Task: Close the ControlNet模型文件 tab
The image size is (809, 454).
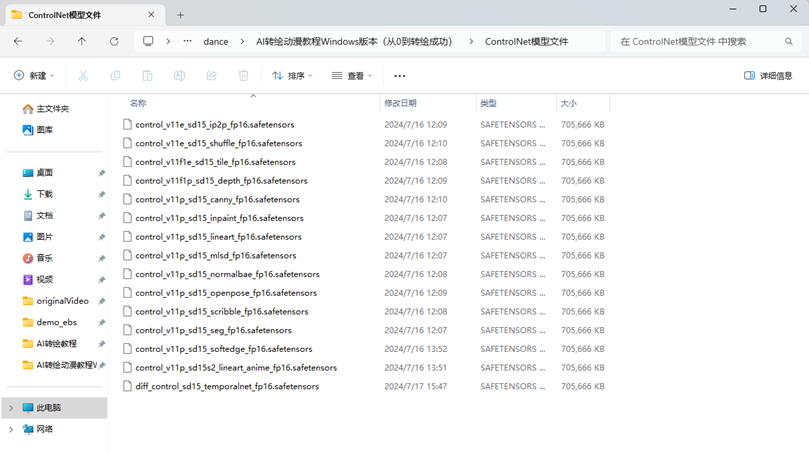Action: (x=151, y=14)
